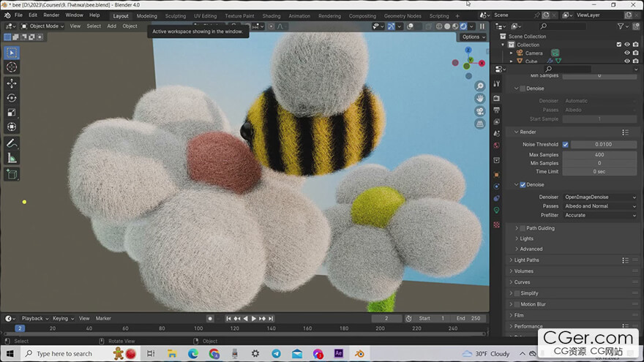The image size is (644, 362).
Task: Hide the Camera object using eye icon
Action: [x=626, y=53]
